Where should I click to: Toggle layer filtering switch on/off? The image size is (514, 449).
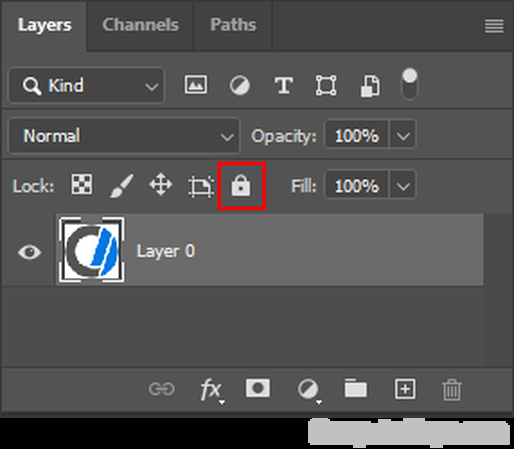point(410,84)
